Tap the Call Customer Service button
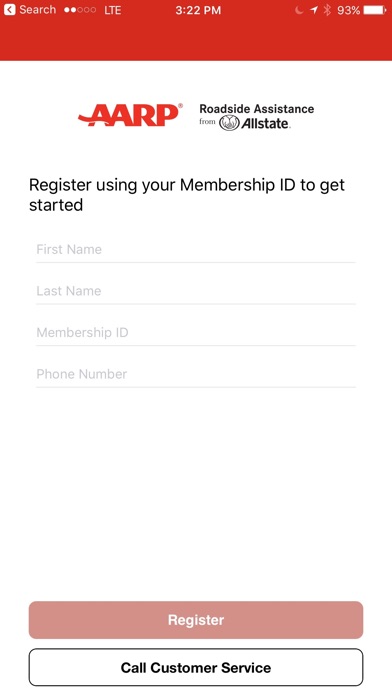The width and height of the screenshot is (392, 696). pos(196,668)
